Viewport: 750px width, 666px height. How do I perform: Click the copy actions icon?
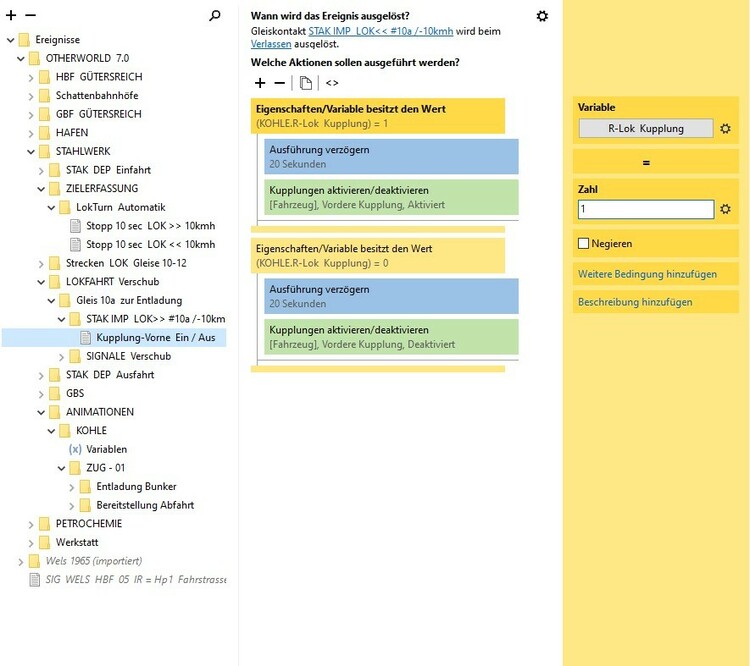coord(306,83)
